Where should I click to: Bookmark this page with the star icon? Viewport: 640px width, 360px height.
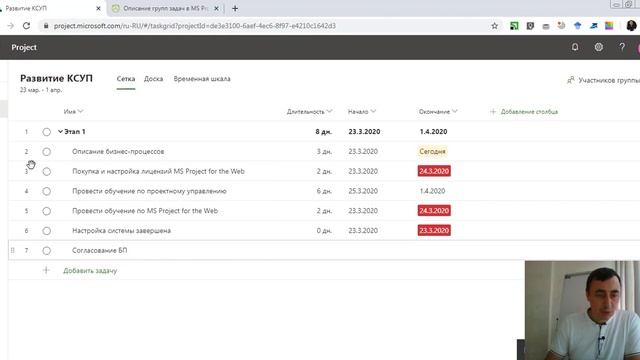click(x=494, y=26)
